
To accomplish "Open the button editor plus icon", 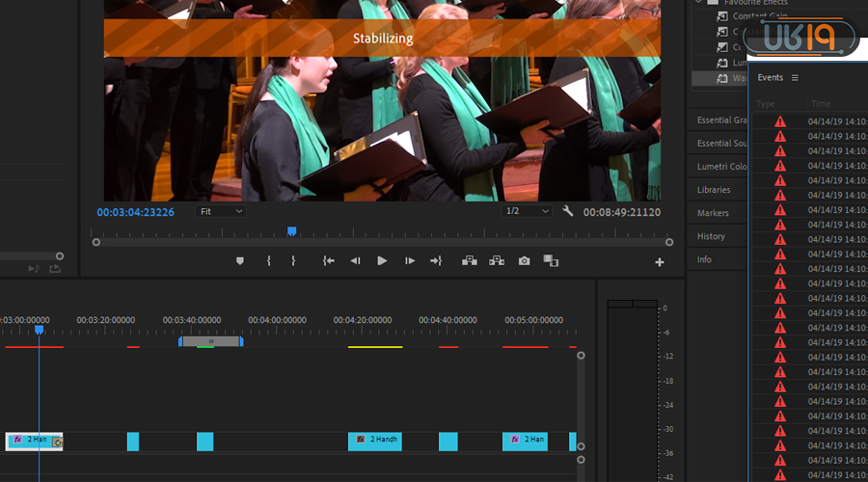I will (x=660, y=262).
